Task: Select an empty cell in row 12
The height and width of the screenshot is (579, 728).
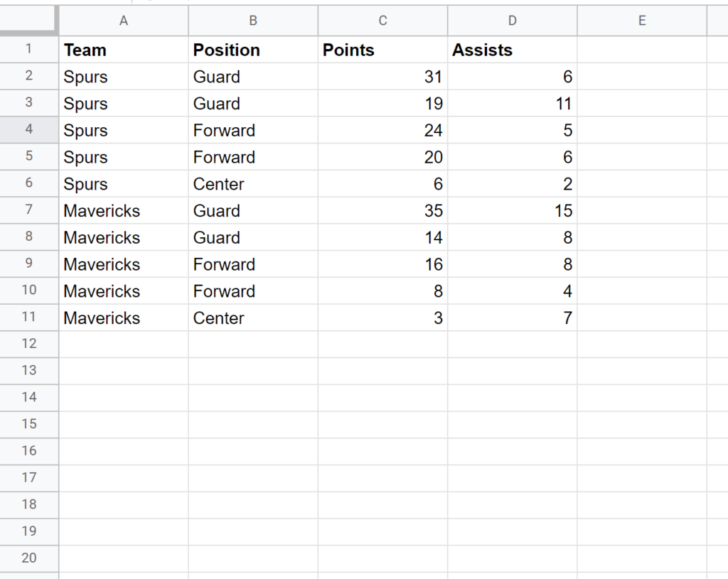Action: click(252, 344)
